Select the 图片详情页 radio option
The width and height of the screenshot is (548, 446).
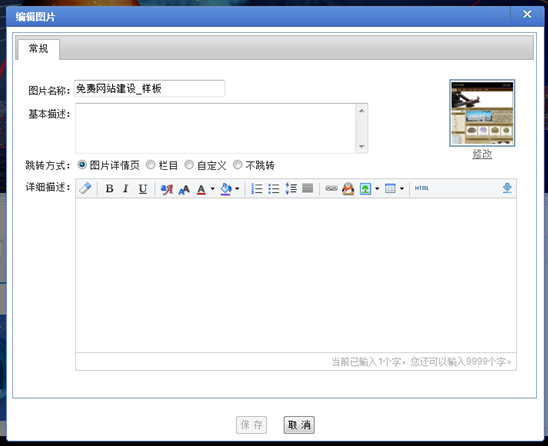tap(82, 164)
